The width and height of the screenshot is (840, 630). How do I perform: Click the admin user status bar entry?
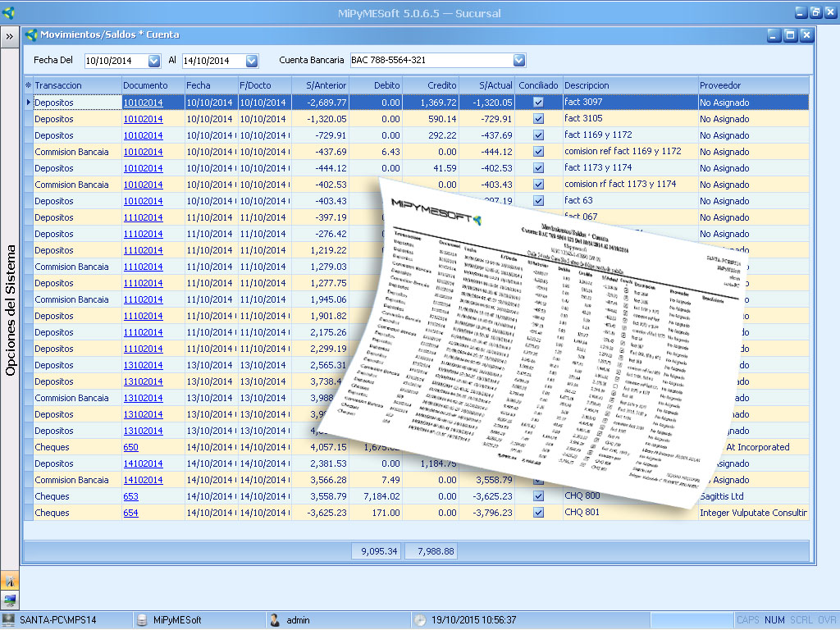tap(298, 620)
